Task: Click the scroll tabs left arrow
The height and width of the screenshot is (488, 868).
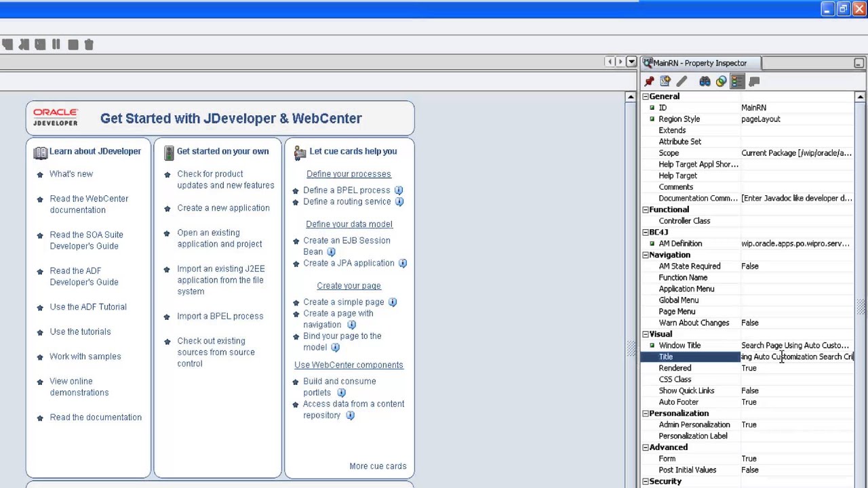Action: click(x=610, y=62)
